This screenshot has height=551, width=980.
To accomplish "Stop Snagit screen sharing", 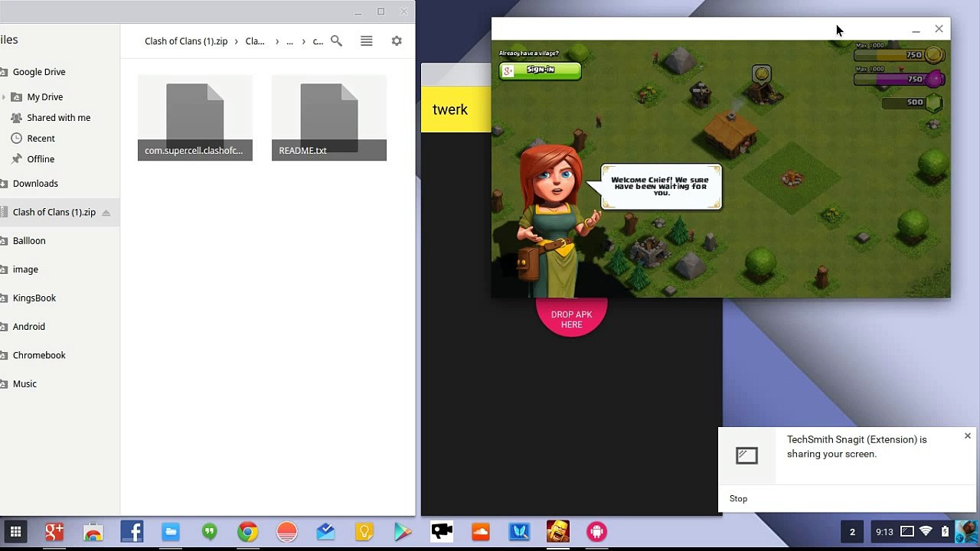I will pos(738,499).
